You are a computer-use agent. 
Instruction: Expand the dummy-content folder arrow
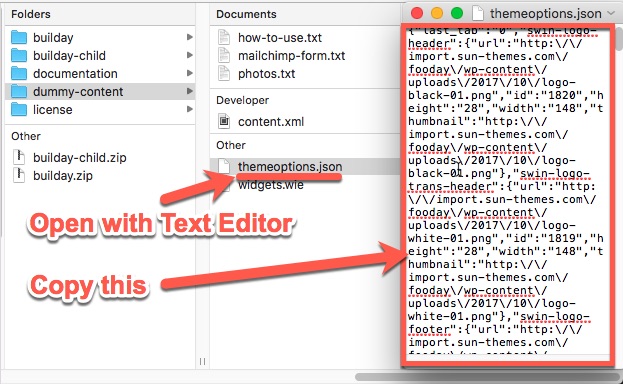coord(190,91)
